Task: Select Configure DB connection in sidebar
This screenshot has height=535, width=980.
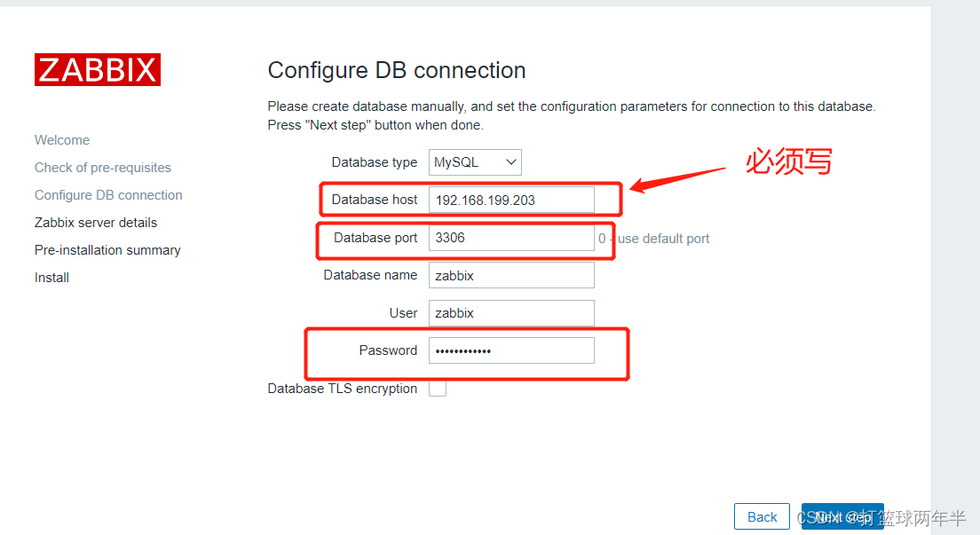Action: coord(107,194)
